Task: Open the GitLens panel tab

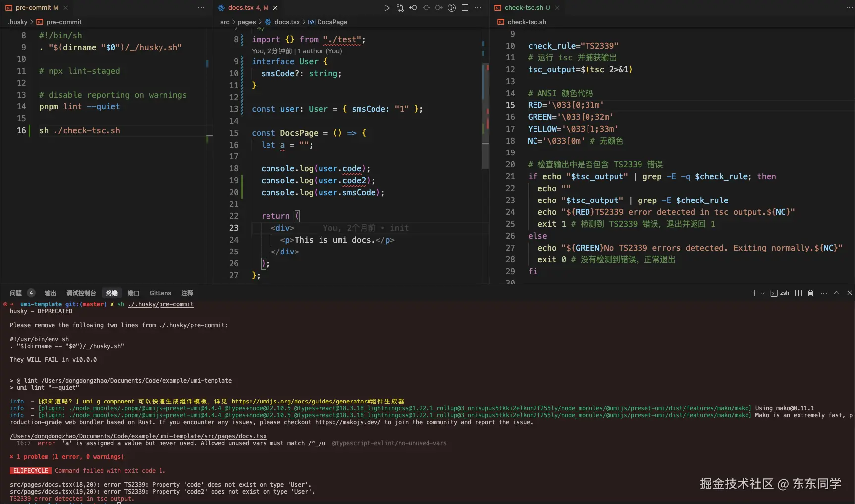Action: [160, 293]
